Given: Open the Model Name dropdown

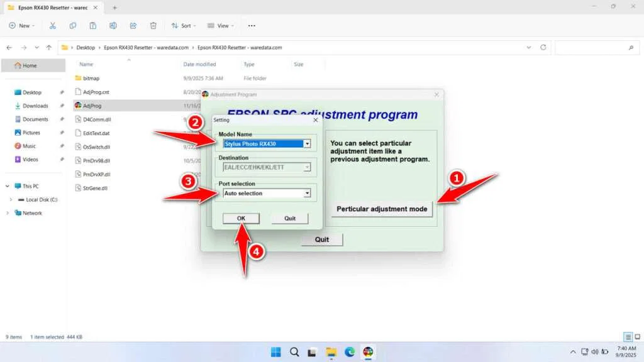Looking at the screenshot, I should tap(307, 144).
